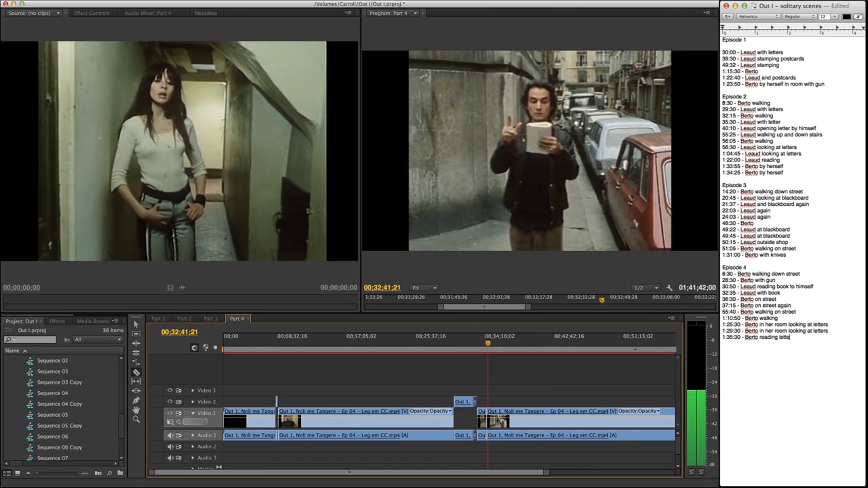Click the Sequence 02 item icon
The height and width of the screenshot is (488, 868).
pyautogui.click(x=30, y=361)
